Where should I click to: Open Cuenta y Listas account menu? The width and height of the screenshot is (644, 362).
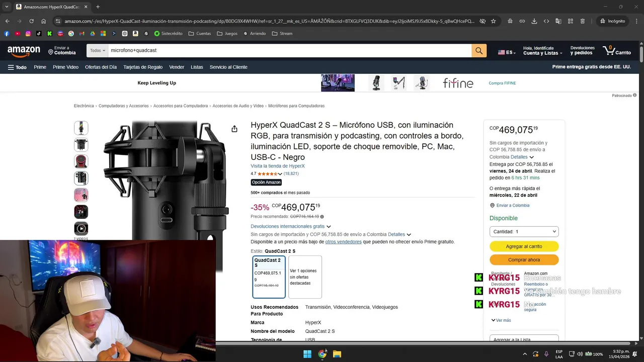(542, 51)
